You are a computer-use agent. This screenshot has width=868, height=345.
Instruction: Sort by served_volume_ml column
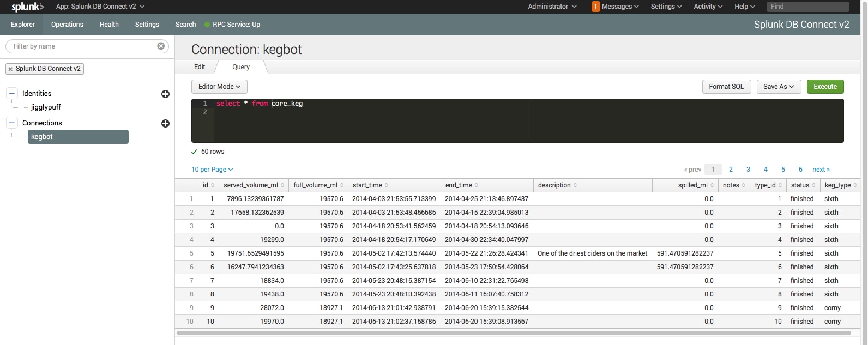(254, 185)
